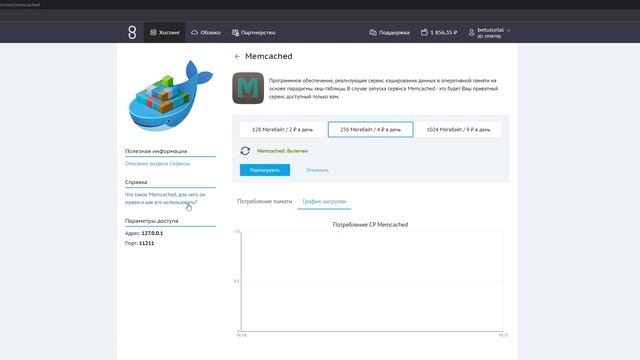Open Описание раздела Сервисы link
This screenshot has width=640, height=360.
point(157,163)
